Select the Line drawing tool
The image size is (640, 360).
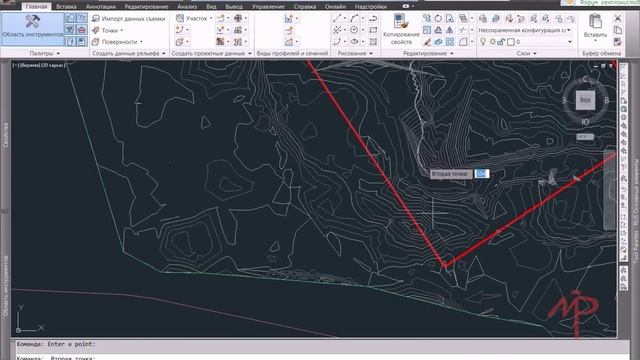[x=337, y=18]
